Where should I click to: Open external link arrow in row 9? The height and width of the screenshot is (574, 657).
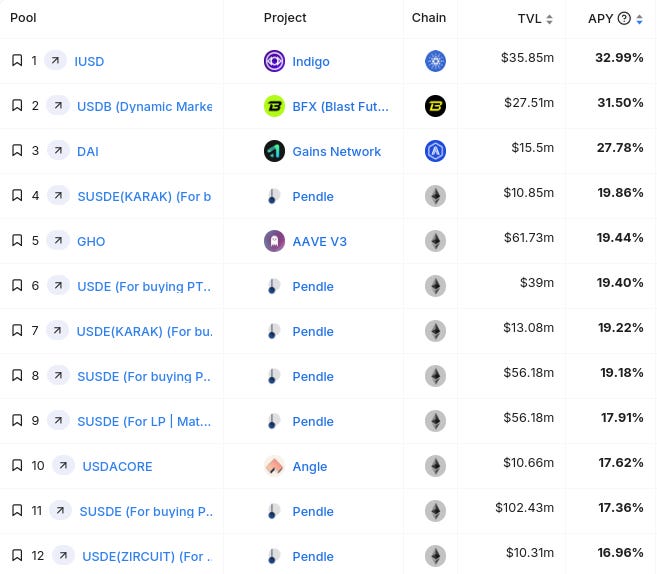58,420
